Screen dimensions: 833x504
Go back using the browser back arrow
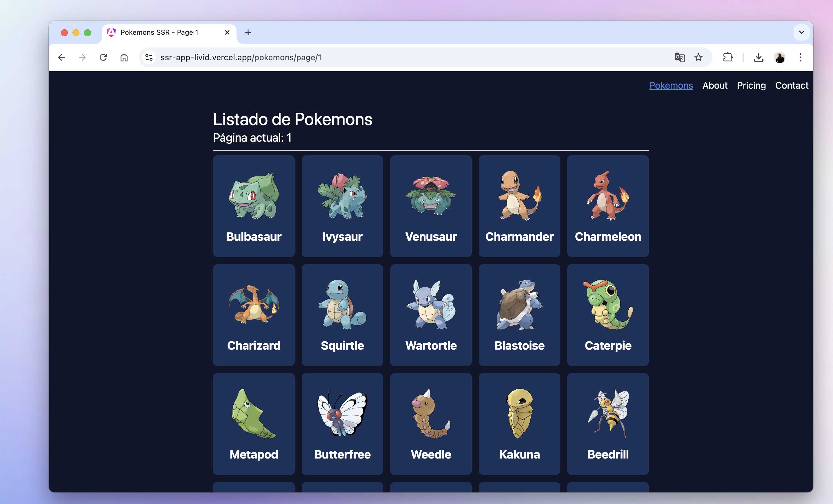click(61, 57)
